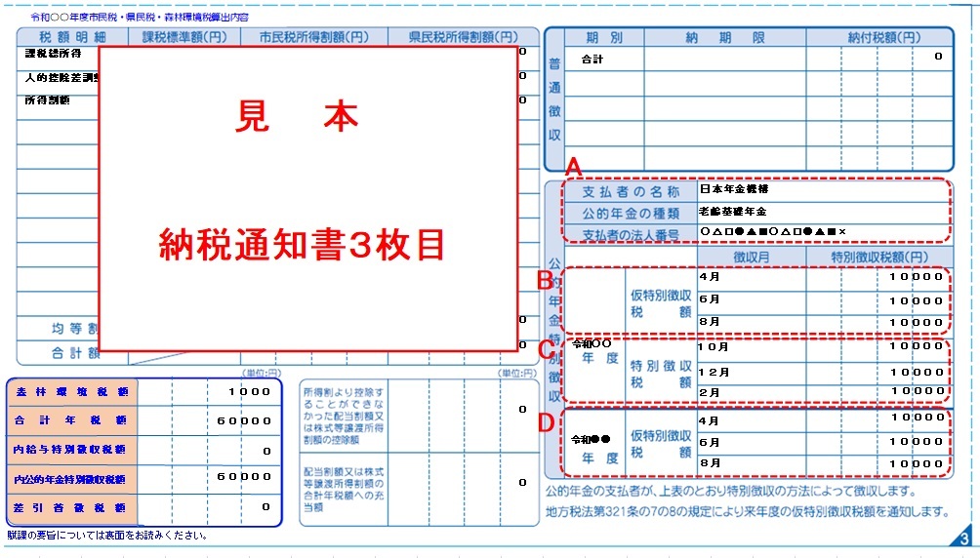Click the 10000 amount in the 12月 row

(918, 373)
